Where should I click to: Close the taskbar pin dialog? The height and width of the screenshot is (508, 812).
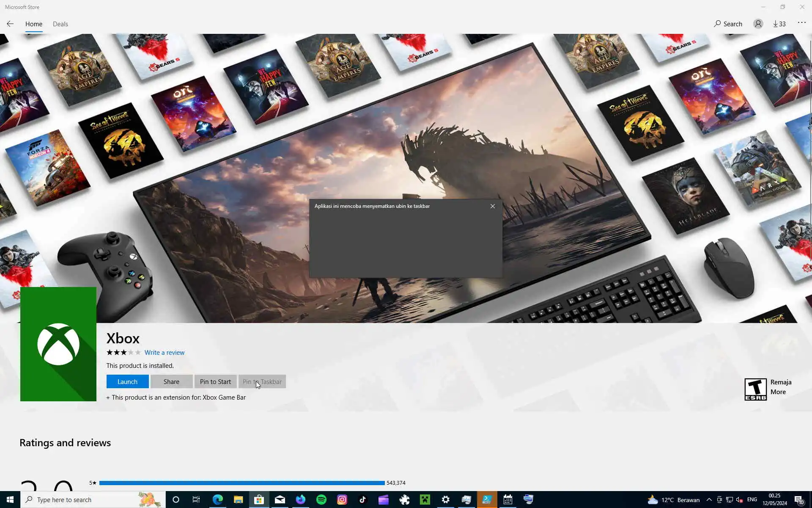(x=492, y=206)
